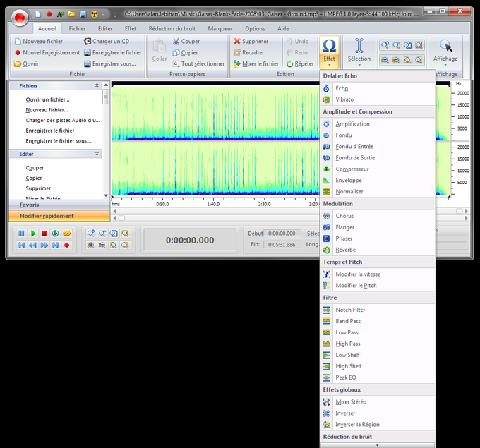
Task: Click Nouveau fichier in ribbon
Action: [39, 42]
